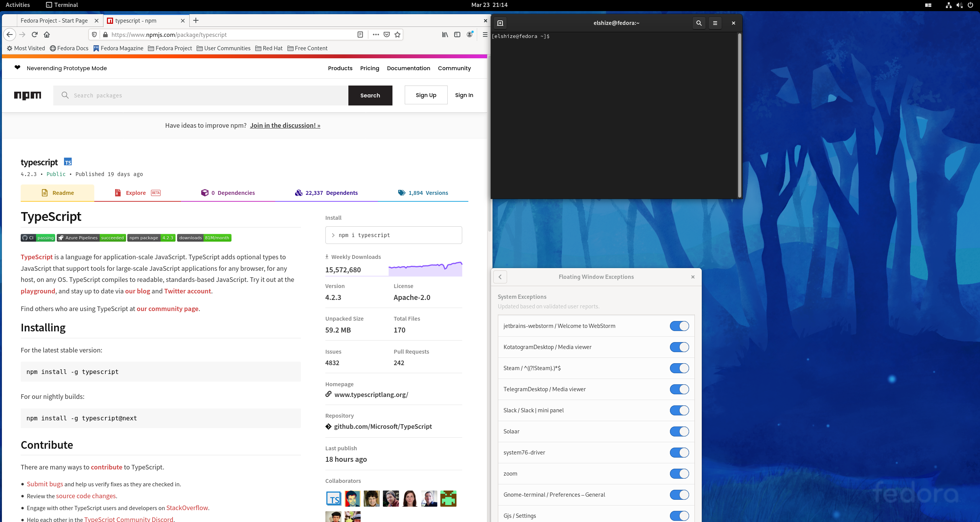Image resolution: width=980 pixels, height=522 pixels.
Task: Open Reader View from the address bar
Action: [360, 35]
